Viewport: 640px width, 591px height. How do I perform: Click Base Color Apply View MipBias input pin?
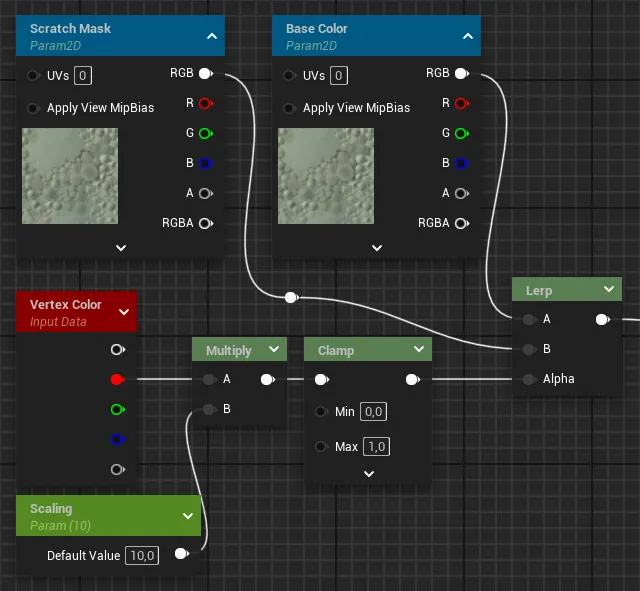point(289,108)
